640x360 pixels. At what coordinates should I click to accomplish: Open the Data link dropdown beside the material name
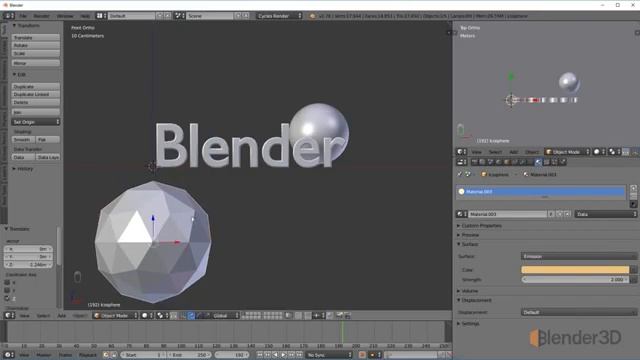tap(606, 214)
